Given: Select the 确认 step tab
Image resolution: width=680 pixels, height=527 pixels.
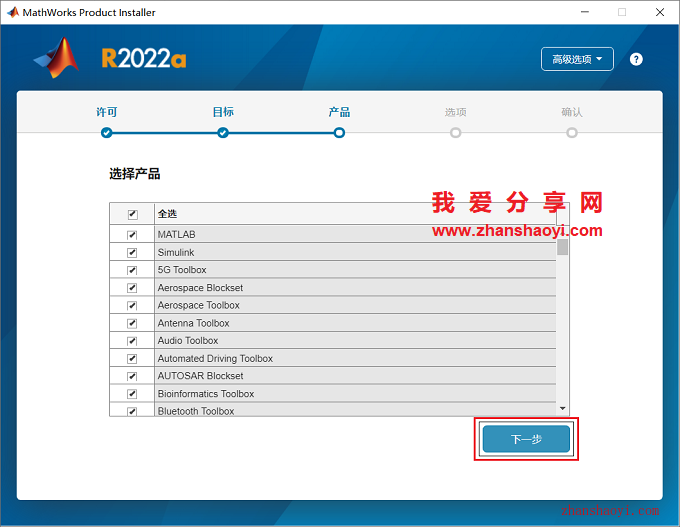Looking at the screenshot, I should pos(572,112).
